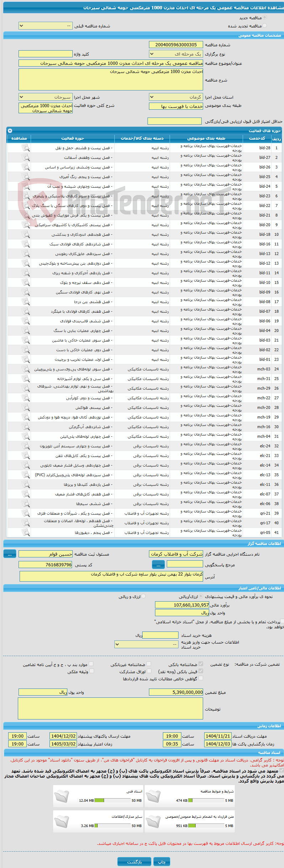This screenshot has height=868, width=284.
Task: Open the view icon for row bld-25
Action: pyautogui.click(x=26, y=177)
